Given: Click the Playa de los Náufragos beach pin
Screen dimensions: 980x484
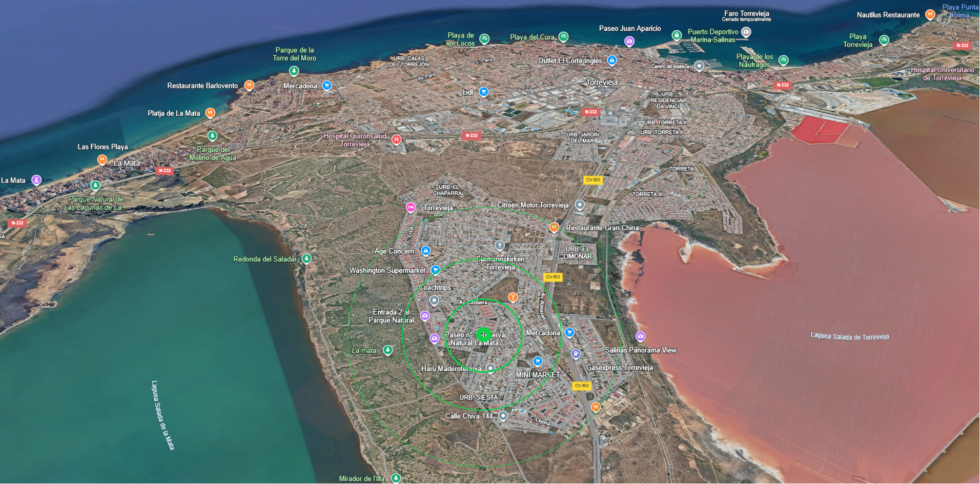Looking at the screenshot, I should pyautogui.click(x=783, y=60).
